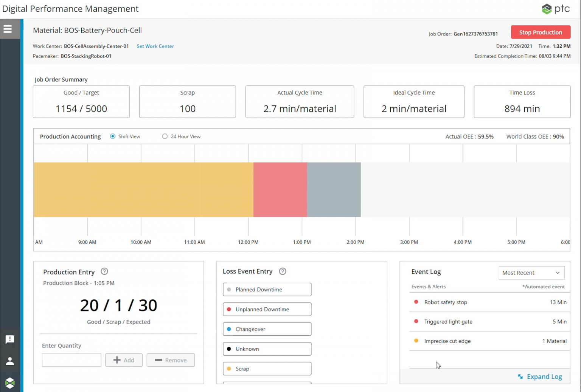Open the Production Entry help tooltip
The width and height of the screenshot is (581, 392).
(104, 271)
